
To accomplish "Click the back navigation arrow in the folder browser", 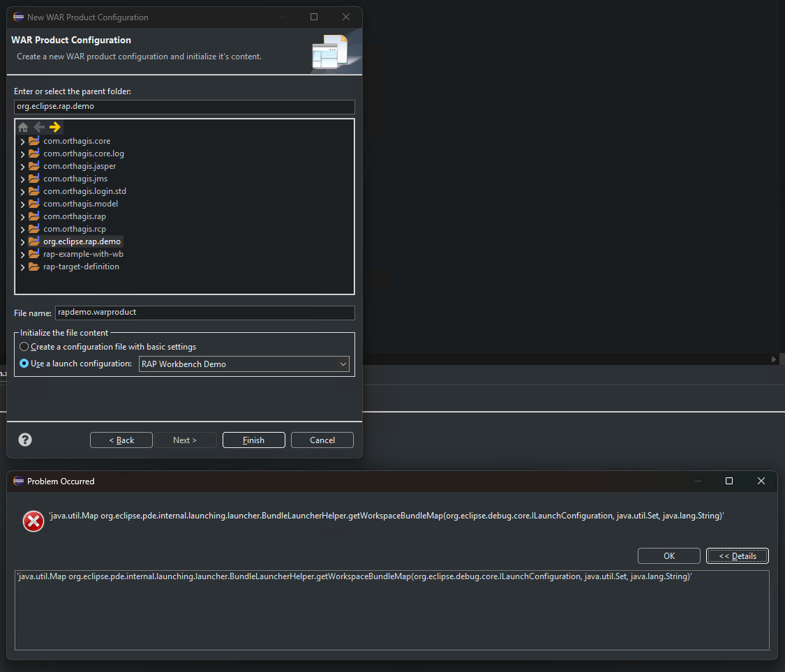I will [x=38, y=127].
